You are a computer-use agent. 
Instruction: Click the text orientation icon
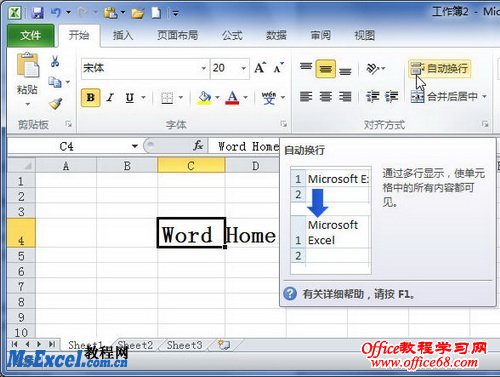click(x=373, y=68)
